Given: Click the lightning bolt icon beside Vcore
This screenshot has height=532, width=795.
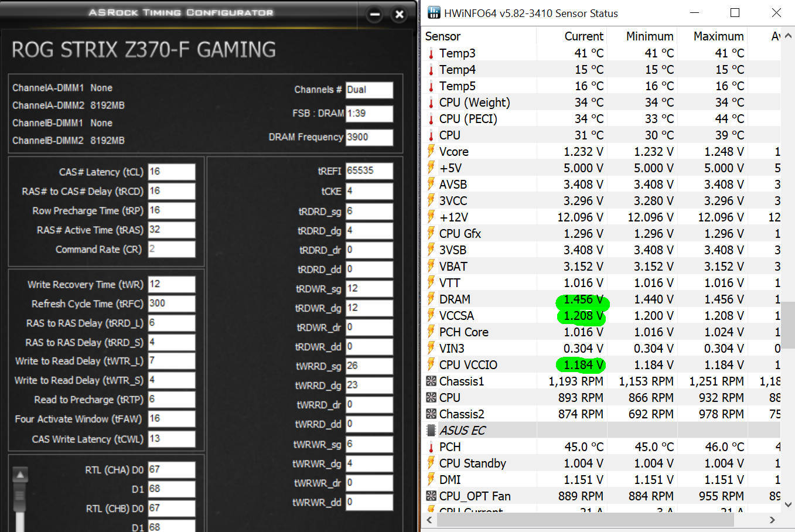Looking at the screenshot, I should coord(431,152).
